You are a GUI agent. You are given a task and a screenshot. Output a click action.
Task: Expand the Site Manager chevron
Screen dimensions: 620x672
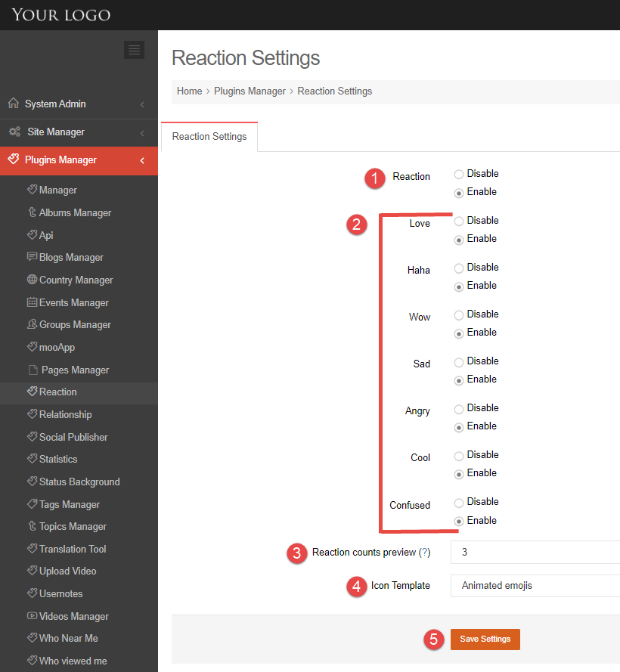(x=142, y=133)
